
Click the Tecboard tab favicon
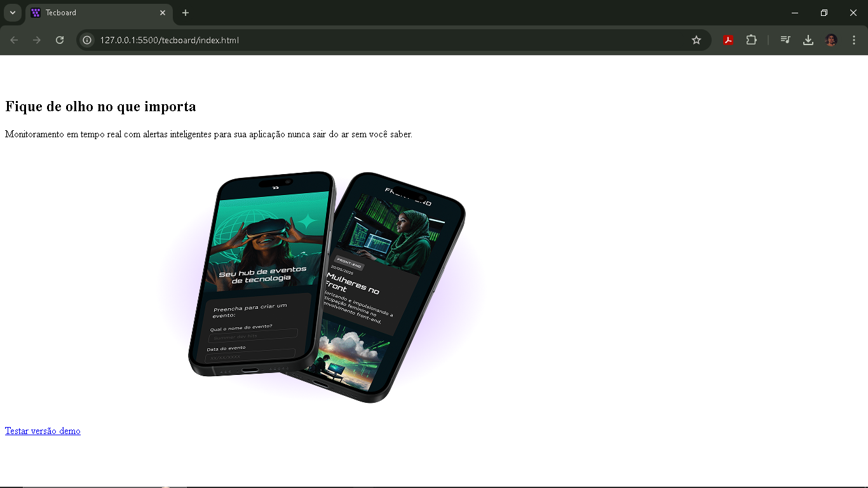36,13
